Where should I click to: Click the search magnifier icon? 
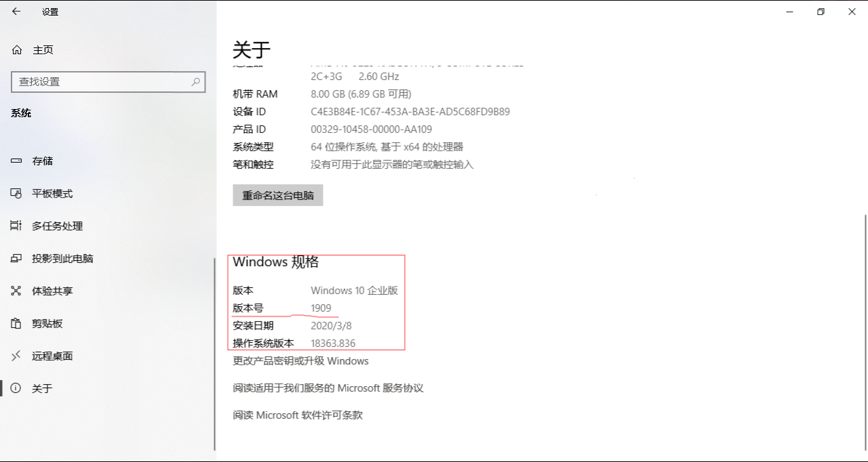pyautogui.click(x=195, y=81)
